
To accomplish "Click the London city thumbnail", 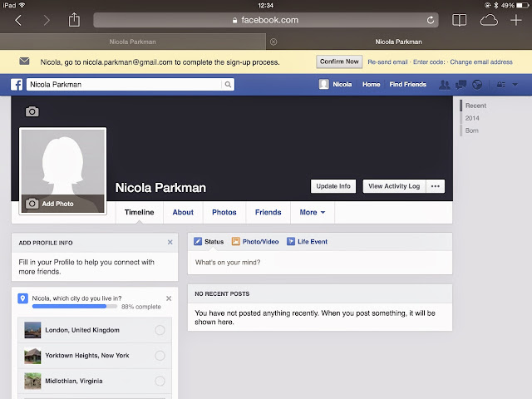I will click(32, 330).
